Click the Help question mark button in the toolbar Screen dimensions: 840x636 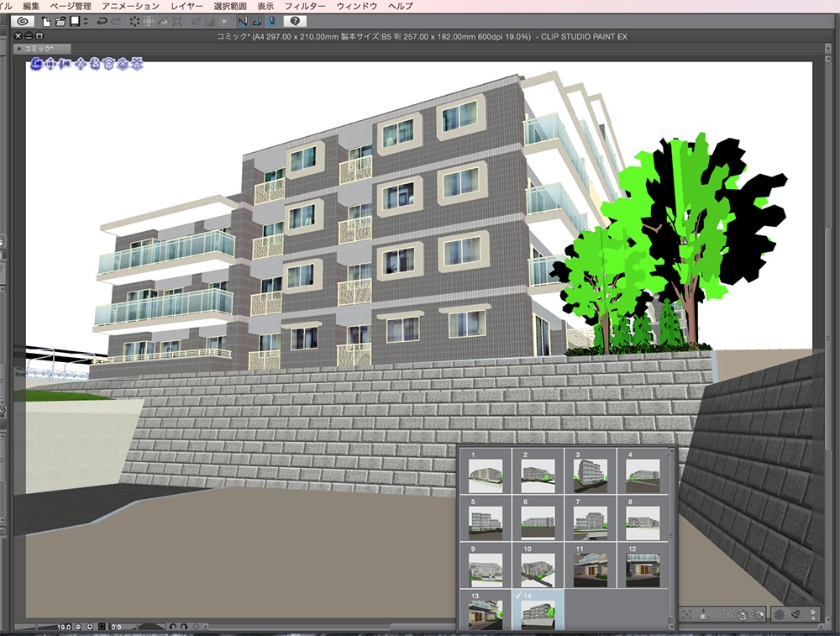tap(297, 21)
